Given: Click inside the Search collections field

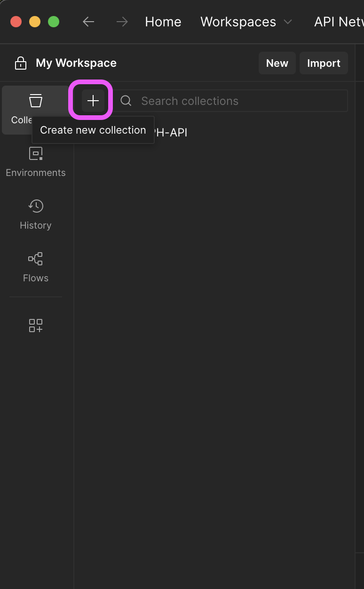Looking at the screenshot, I should point(212,100).
